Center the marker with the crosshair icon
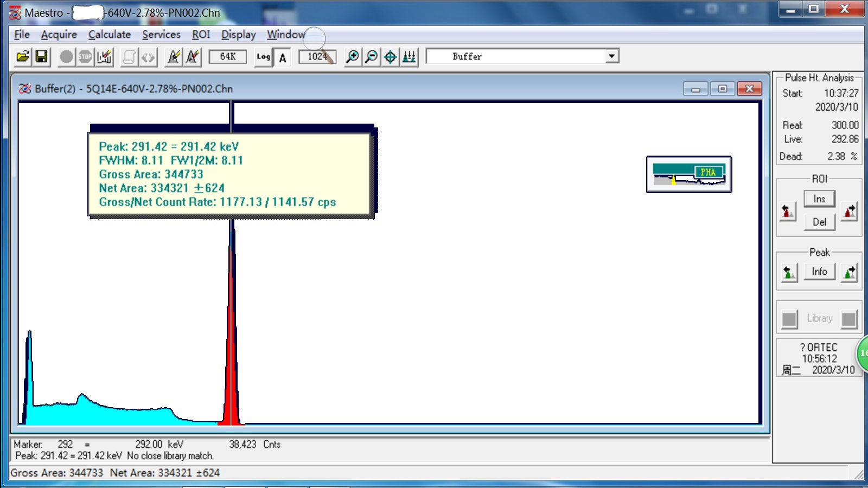The image size is (868, 488). [x=391, y=56]
